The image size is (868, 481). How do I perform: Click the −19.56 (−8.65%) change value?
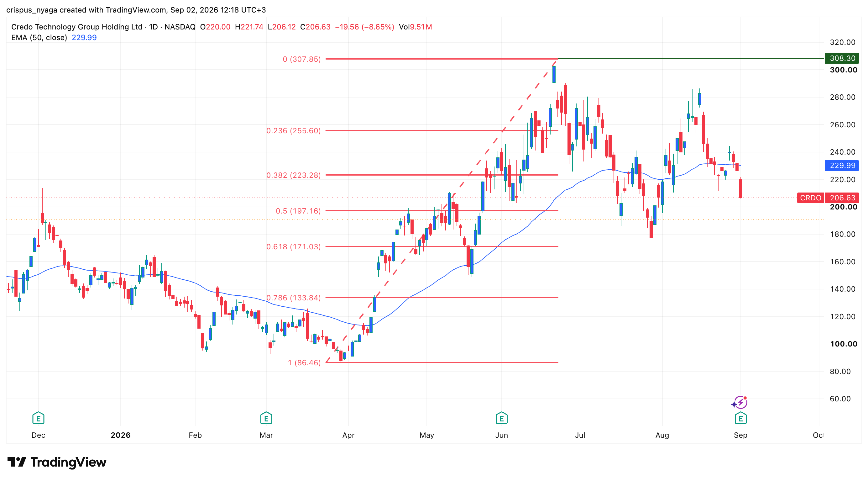point(364,27)
